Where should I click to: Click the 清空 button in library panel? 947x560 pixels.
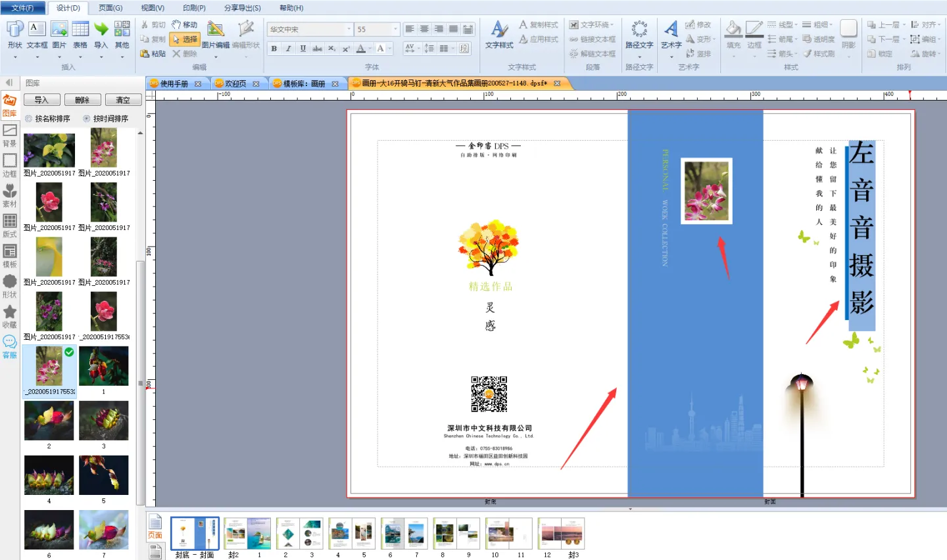(x=123, y=100)
